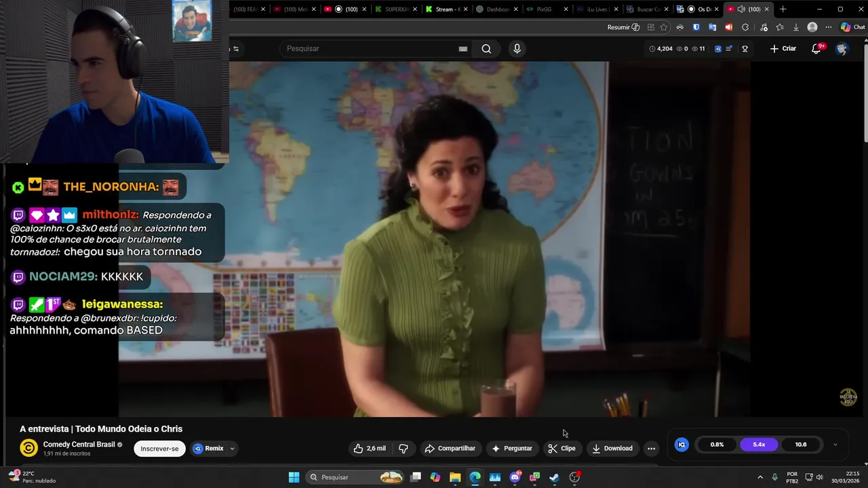Click the Perguntar ask button

pyautogui.click(x=512, y=448)
